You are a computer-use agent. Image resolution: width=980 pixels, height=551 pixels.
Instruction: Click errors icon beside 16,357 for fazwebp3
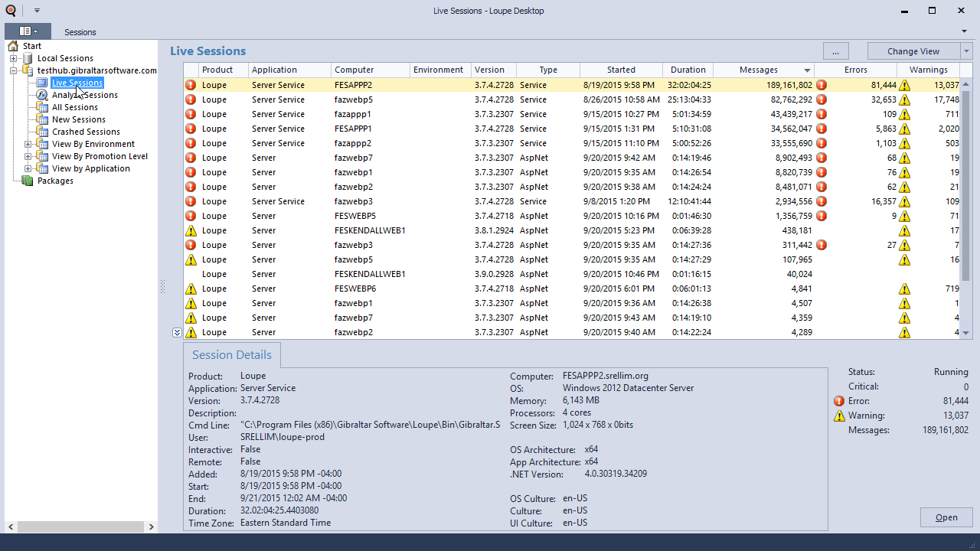pyautogui.click(x=822, y=201)
